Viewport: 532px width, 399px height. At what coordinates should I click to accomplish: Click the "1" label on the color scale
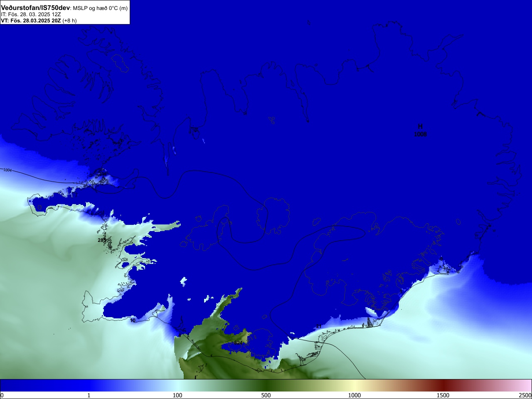click(x=89, y=395)
